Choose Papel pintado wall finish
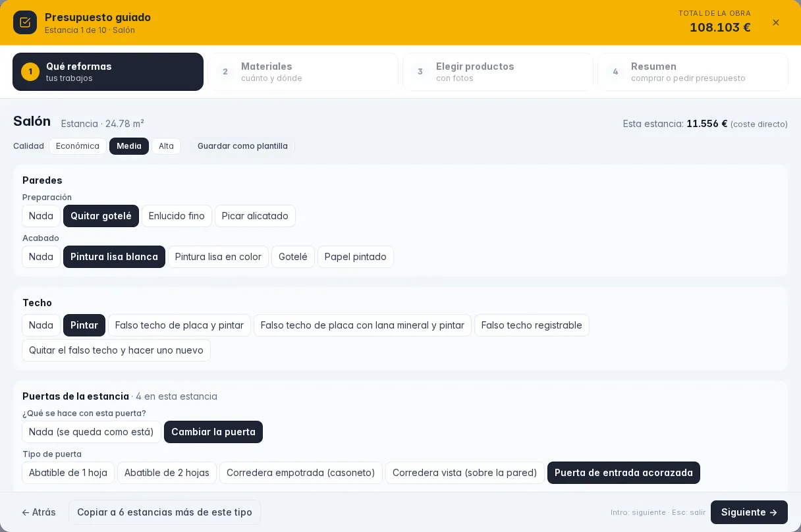Viewport: 801px width, 532px height. pyautogui.click(x=356, y=257)
